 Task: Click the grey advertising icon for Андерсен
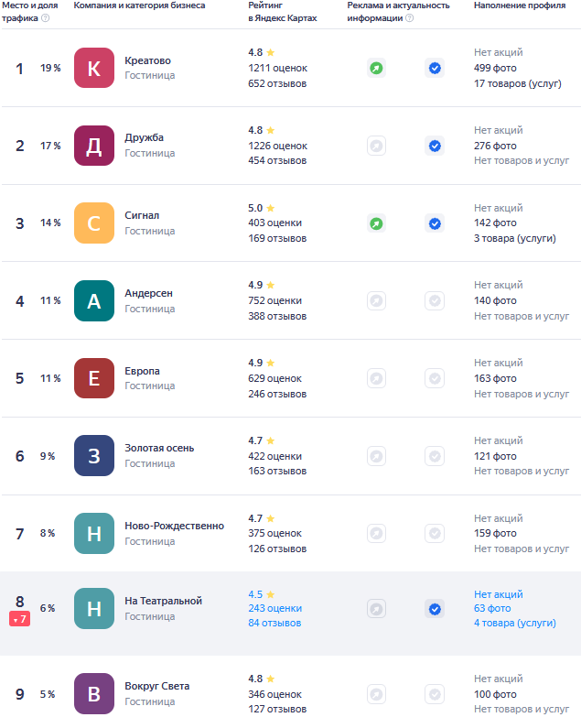pyautogui.click(x=376, y=300)
